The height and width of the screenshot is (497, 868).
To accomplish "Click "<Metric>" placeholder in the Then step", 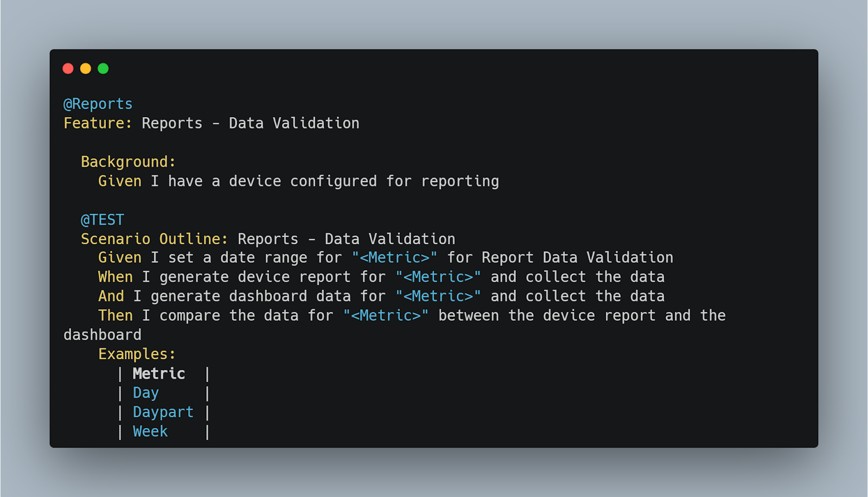I will pos(386,315).
